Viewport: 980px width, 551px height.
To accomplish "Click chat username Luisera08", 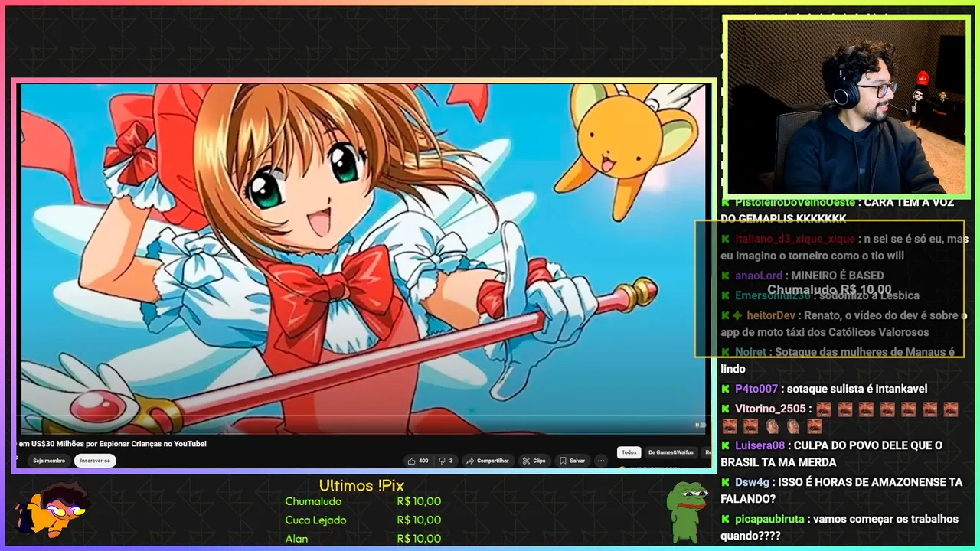I will click(759, 445).
